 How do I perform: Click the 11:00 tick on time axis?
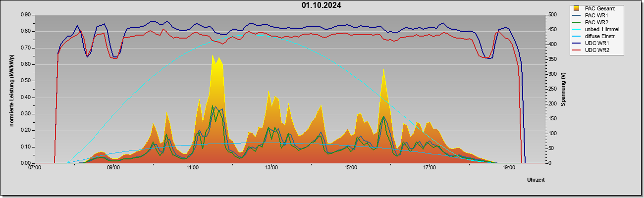[193, 168]
